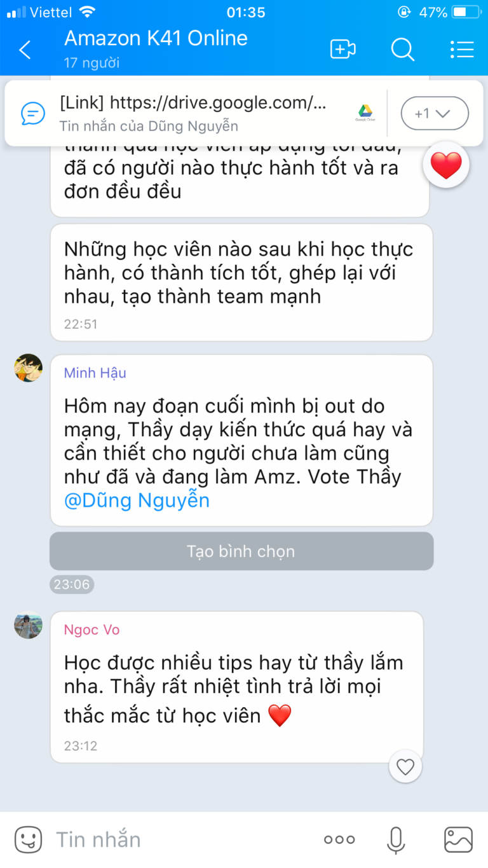Viewport: 488px width, 868px height.
Task: Tap the pinned message chat bubble icon
Action: click(33, 113)
